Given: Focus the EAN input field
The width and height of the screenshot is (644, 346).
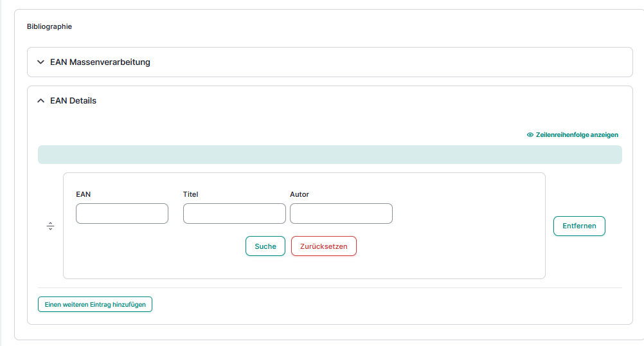Looking at the screenshot, I should (122, 214).
